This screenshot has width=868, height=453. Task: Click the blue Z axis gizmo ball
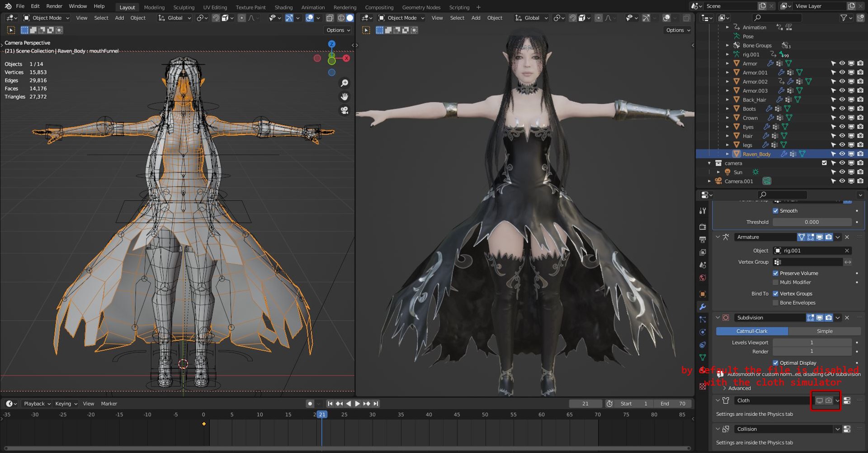332,44
